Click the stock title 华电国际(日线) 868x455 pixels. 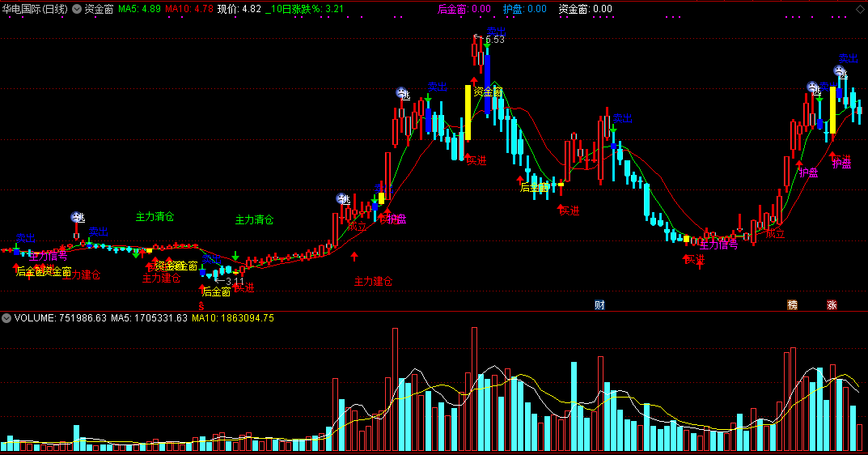click(35, 9)
